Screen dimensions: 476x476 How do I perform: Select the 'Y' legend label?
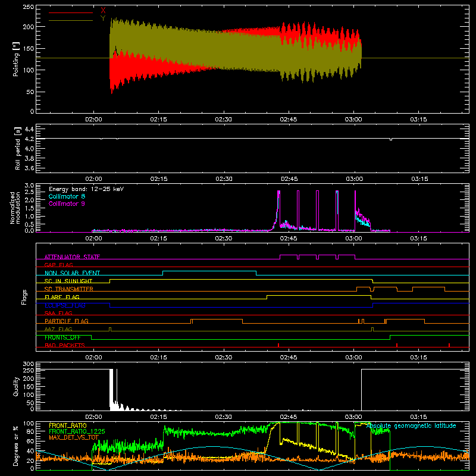[103, 18]
